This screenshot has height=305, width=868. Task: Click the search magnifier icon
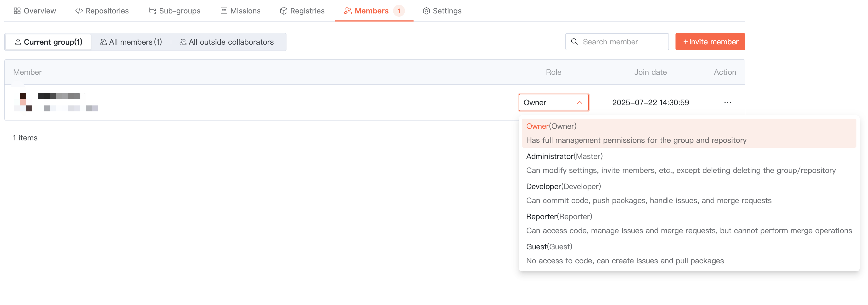tap(574, 41)
